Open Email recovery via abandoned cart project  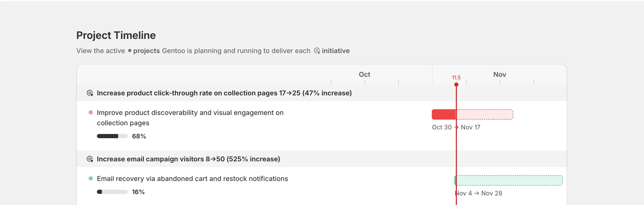pyautogui.click(x=192, y=179)
